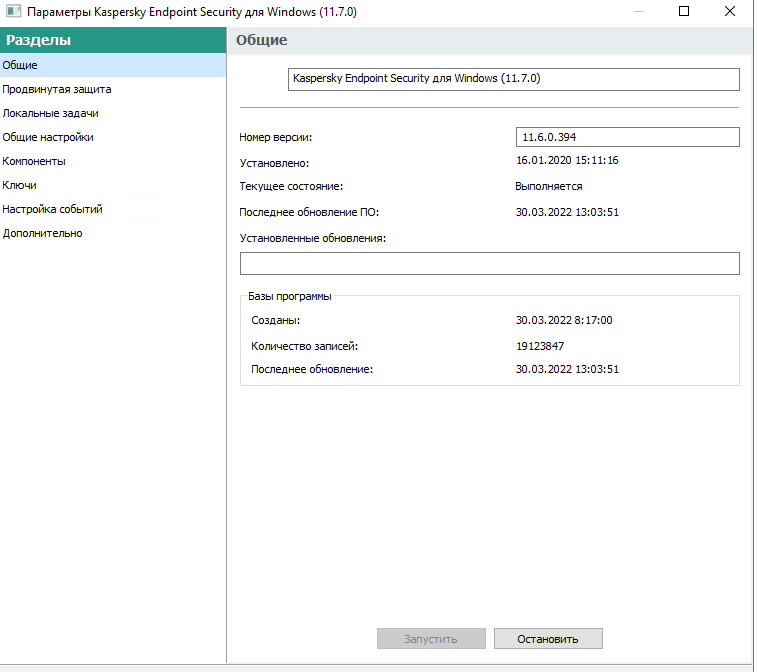Screen dimensions: 757x672
Task: Open the Общие настройки section
Action: (48, 137)
